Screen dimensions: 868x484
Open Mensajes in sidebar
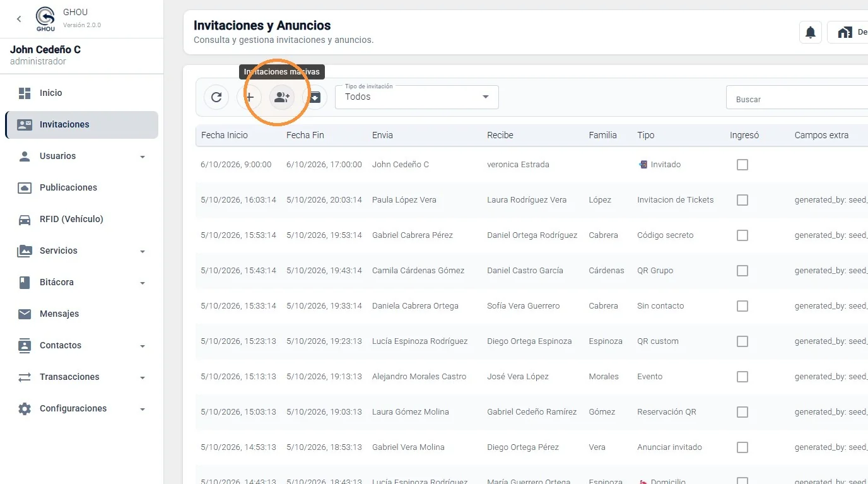tap(81, 314)
